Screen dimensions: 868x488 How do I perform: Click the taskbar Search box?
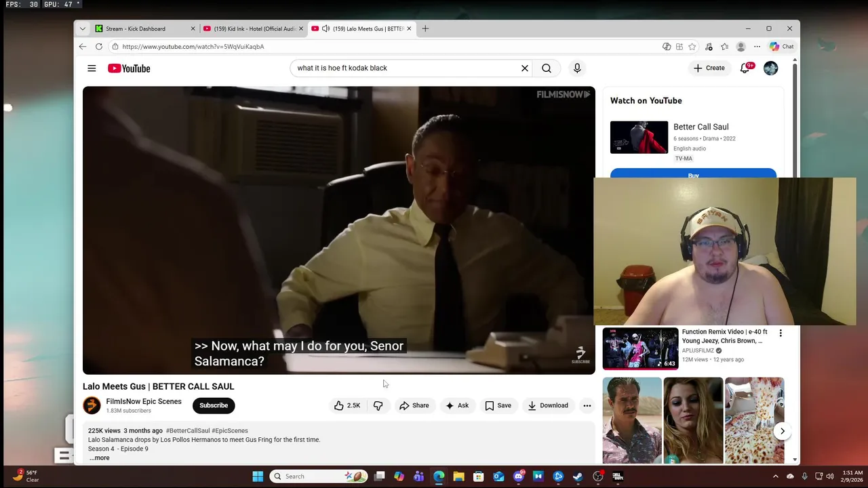click(x=319, y=476)
